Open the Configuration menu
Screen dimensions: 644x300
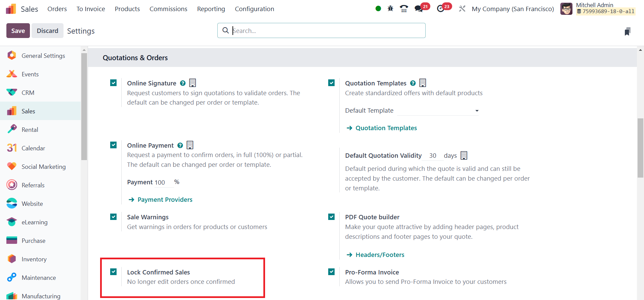point(254,9)
